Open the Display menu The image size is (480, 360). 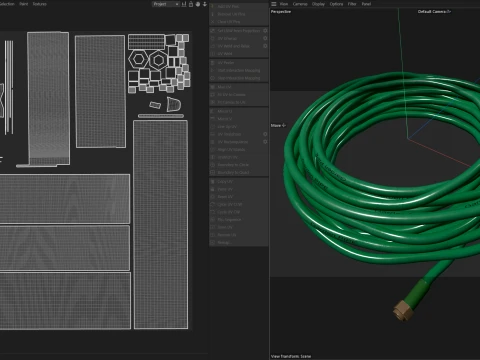pyautogui.click(x=318, y=4)
